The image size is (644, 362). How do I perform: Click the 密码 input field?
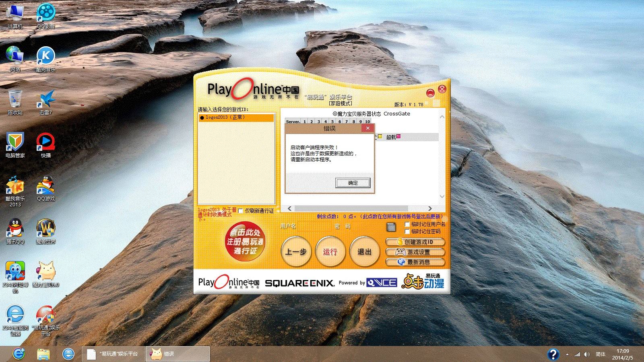368,226
